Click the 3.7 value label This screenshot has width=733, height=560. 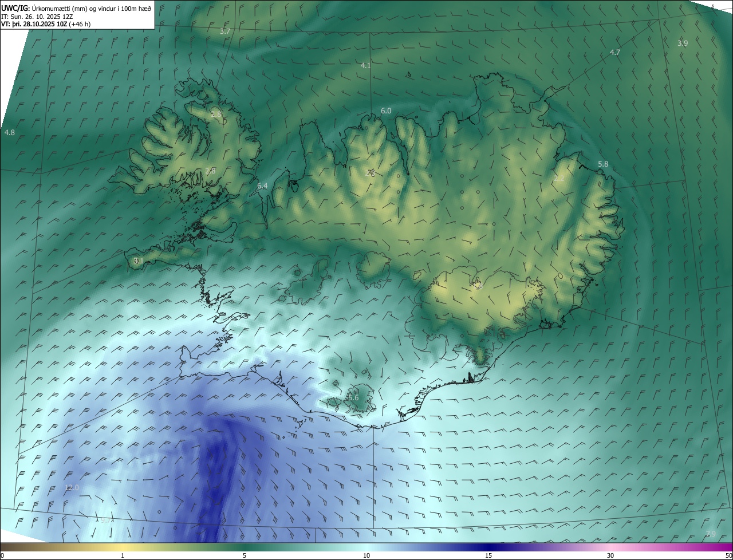click(225, 31)
